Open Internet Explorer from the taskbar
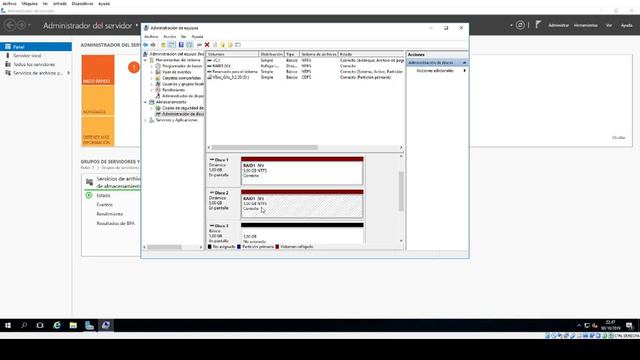Screen dimensions: 640x360 (57, 325)
